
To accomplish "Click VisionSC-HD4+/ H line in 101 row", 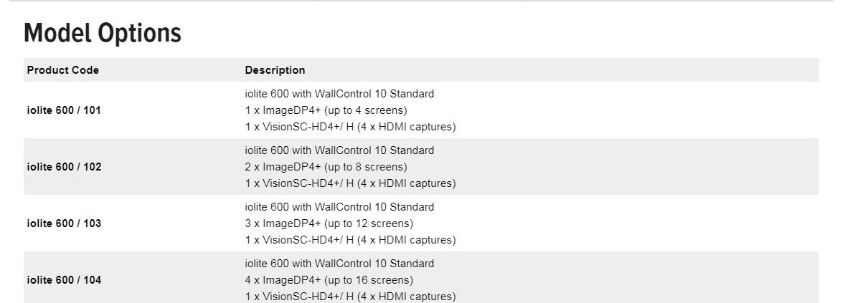I will coord(350,127).
